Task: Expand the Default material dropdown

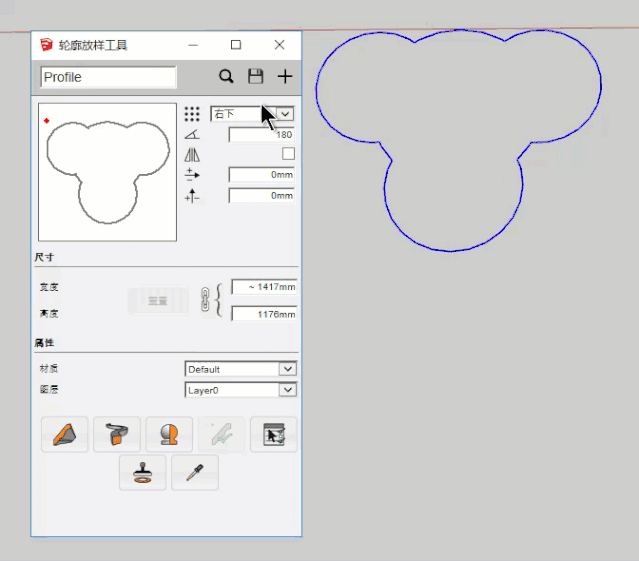Action: (288, 369)
